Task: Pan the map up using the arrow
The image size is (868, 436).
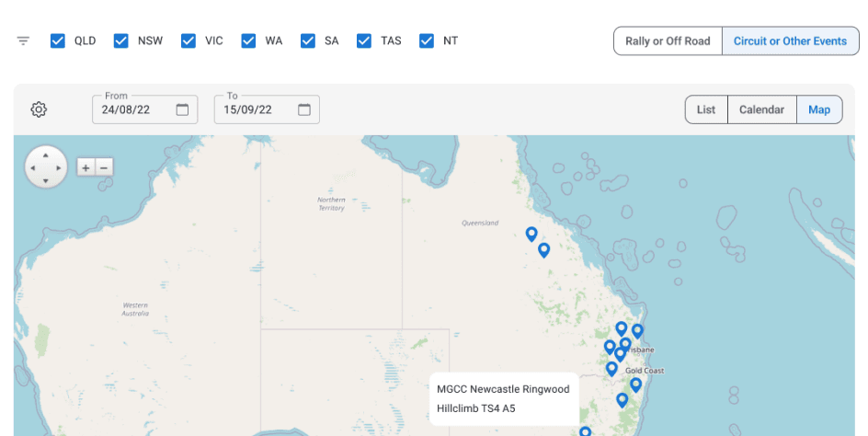Action: tap(46, 154)
